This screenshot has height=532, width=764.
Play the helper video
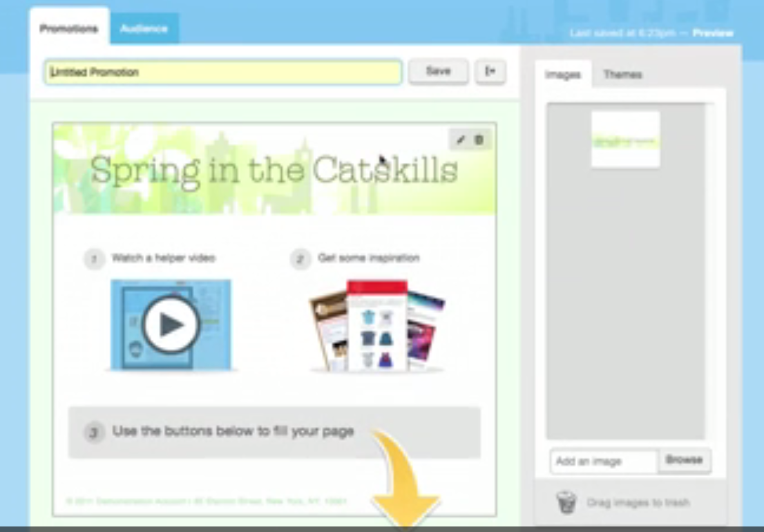171,324
